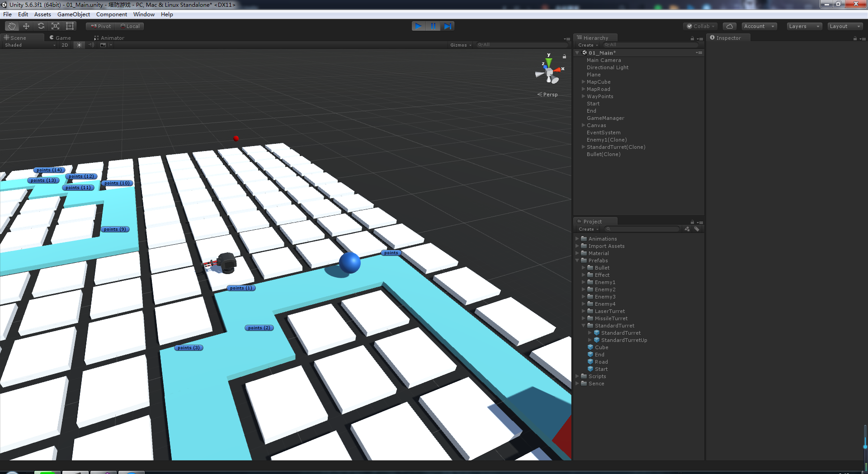Open Layout dropdown

point(845,26)
